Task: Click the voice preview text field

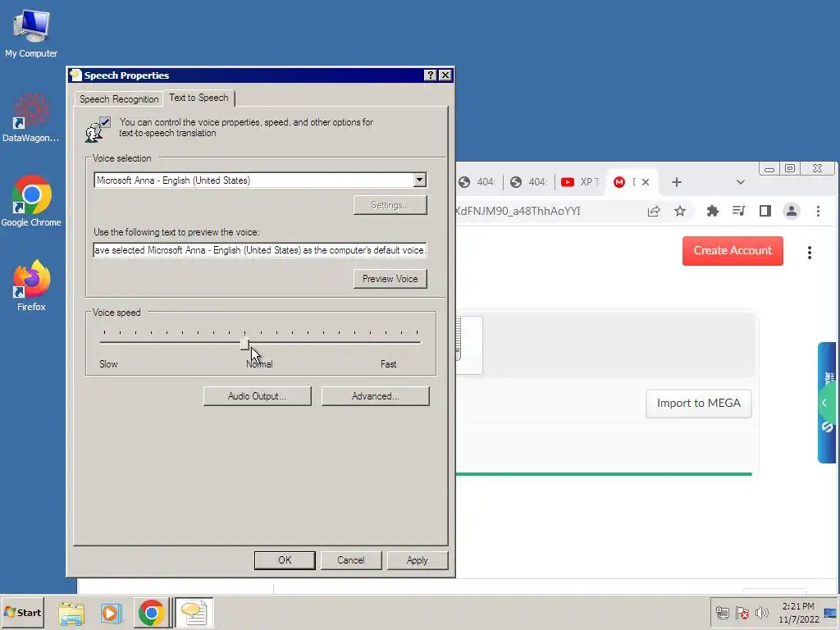Action: [260, 250]
